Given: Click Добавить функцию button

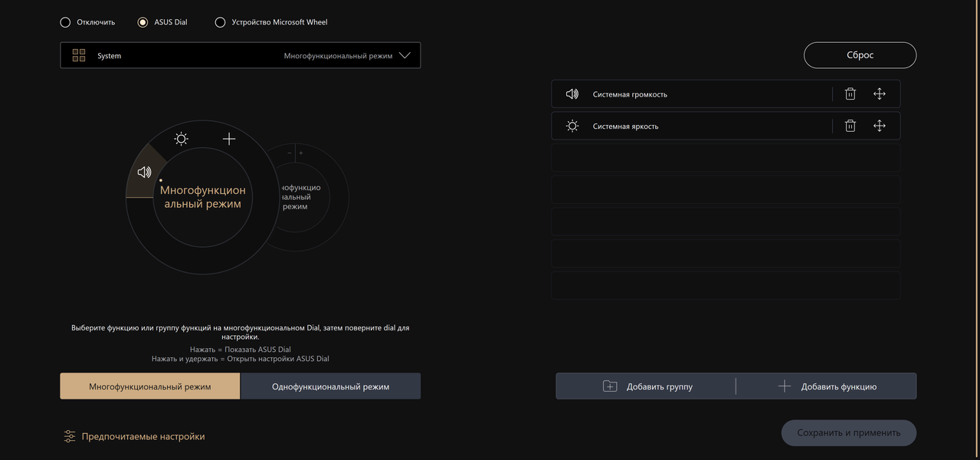Looking at the screenshot, I should pos(827,386).
